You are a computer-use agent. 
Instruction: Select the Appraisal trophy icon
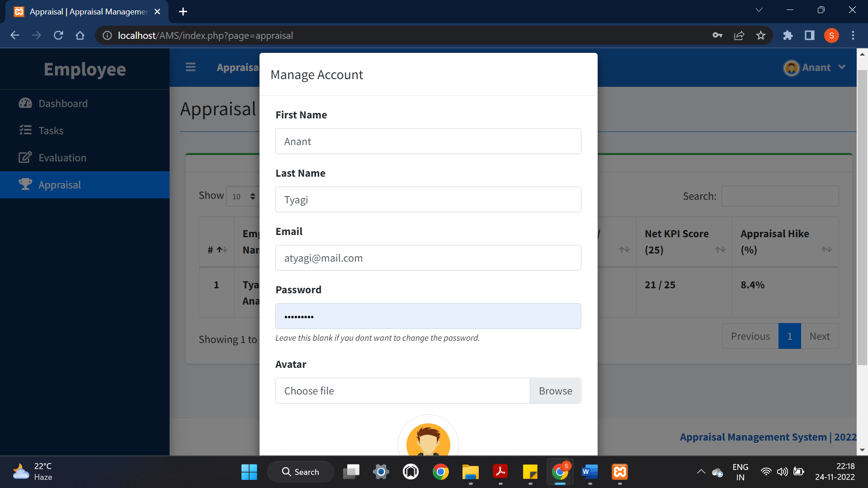[x=26, y=184]
